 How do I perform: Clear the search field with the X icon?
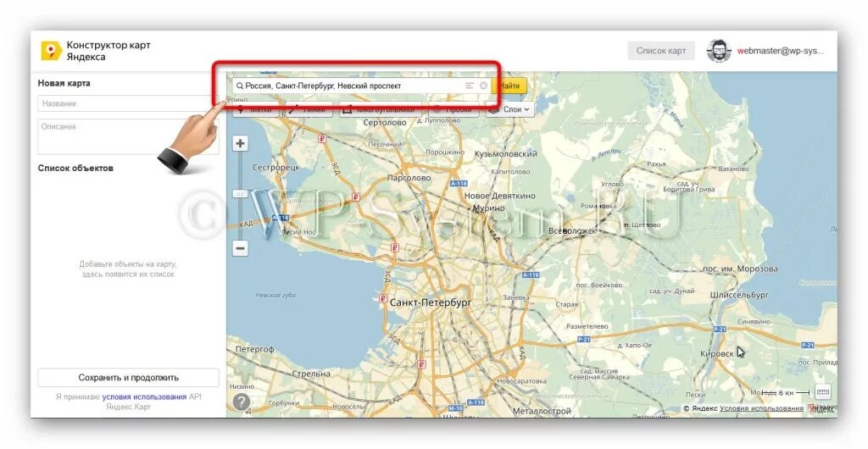pos(483,86)
